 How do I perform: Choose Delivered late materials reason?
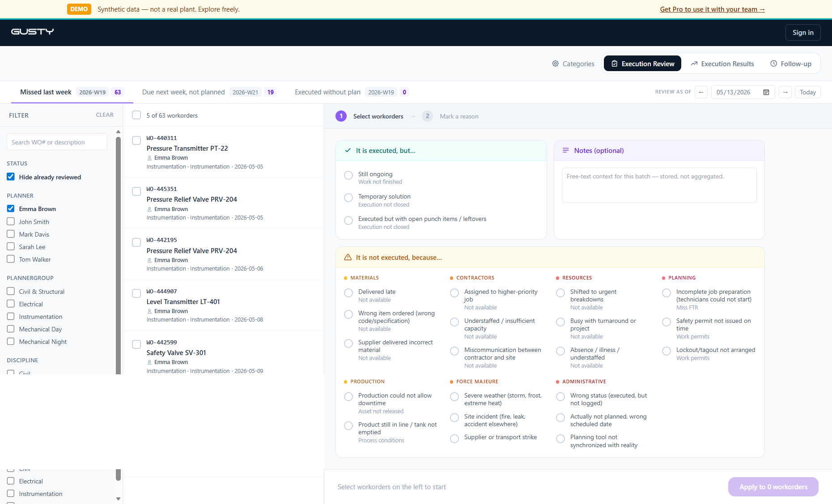(348, 293)
